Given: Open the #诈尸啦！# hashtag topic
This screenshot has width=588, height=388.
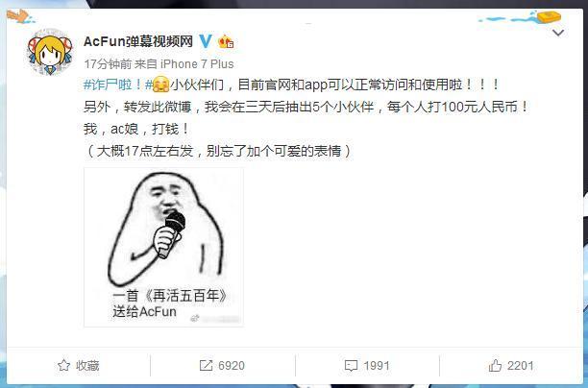Looking at the screenshot, I should coord(118,85).
